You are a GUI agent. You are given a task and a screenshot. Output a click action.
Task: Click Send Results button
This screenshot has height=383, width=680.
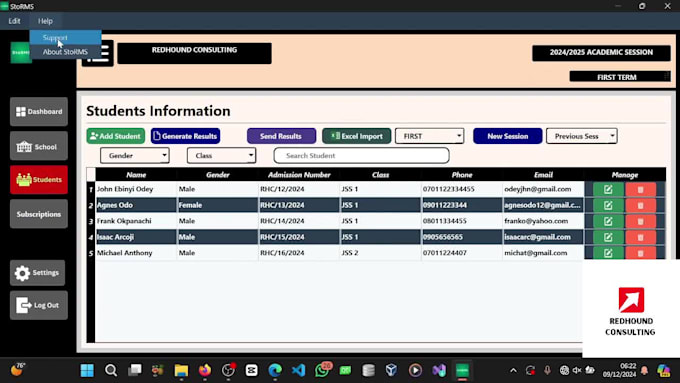click(x=281, y=136)
